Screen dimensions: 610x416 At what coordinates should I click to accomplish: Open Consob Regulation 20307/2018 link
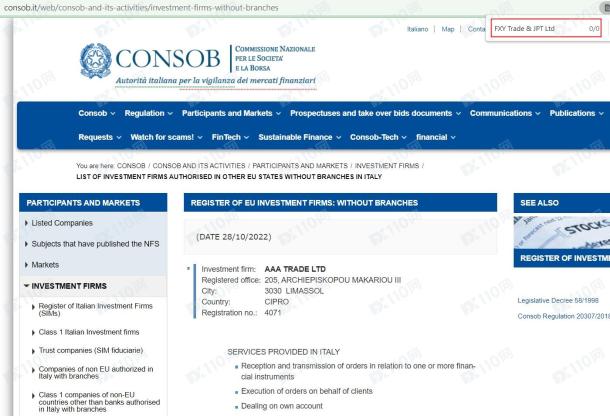[563, 316]
